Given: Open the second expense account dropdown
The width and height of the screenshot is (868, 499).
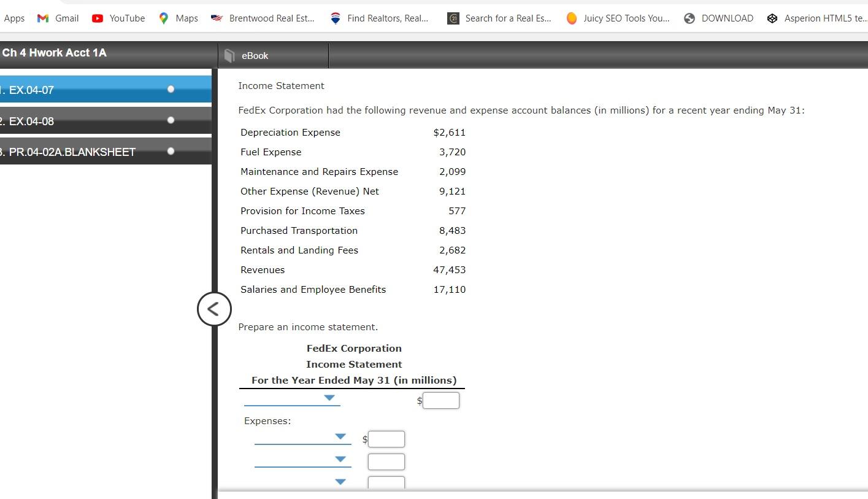Looking at the screenshot, I should tap(302, 460).
